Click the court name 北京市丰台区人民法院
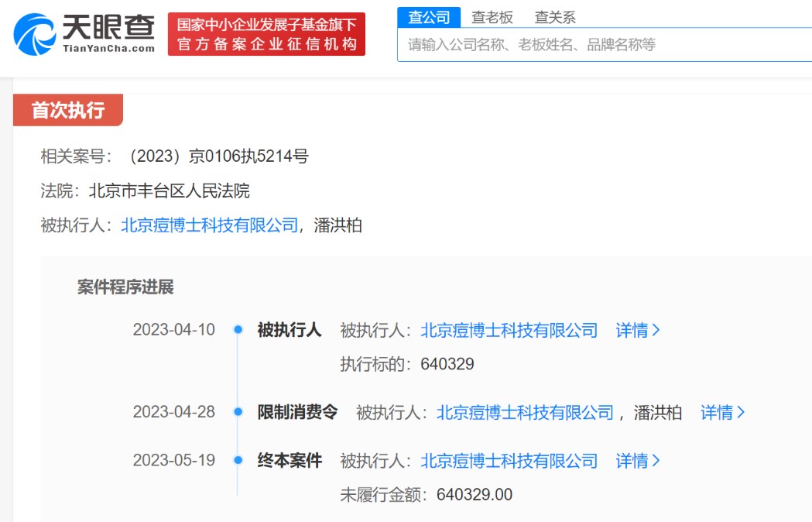 pyautogui.click(x=170, y=191)
